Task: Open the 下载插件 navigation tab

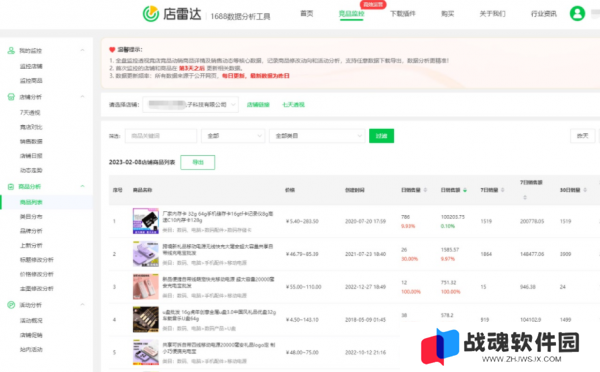Action: 403,13
